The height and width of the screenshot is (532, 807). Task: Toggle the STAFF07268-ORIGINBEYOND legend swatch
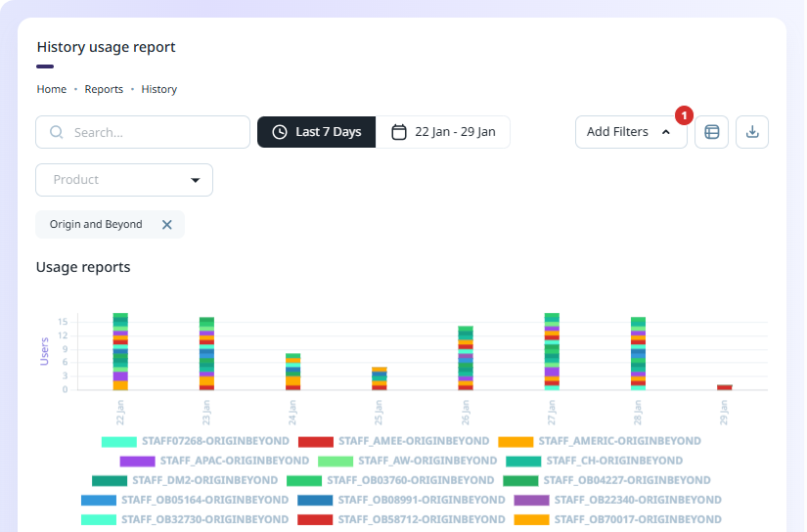pos(119,441)
